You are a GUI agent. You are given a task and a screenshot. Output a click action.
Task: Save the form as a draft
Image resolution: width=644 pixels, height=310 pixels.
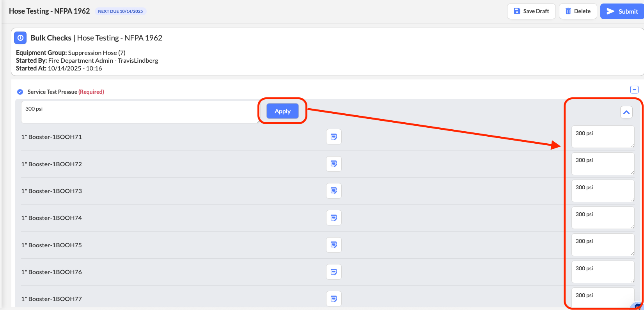(531, 11)
